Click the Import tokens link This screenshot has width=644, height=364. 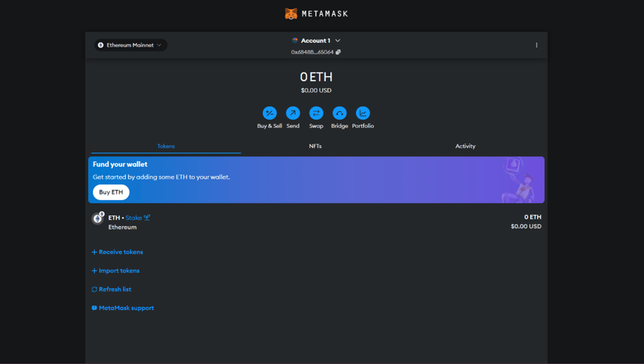116,271
